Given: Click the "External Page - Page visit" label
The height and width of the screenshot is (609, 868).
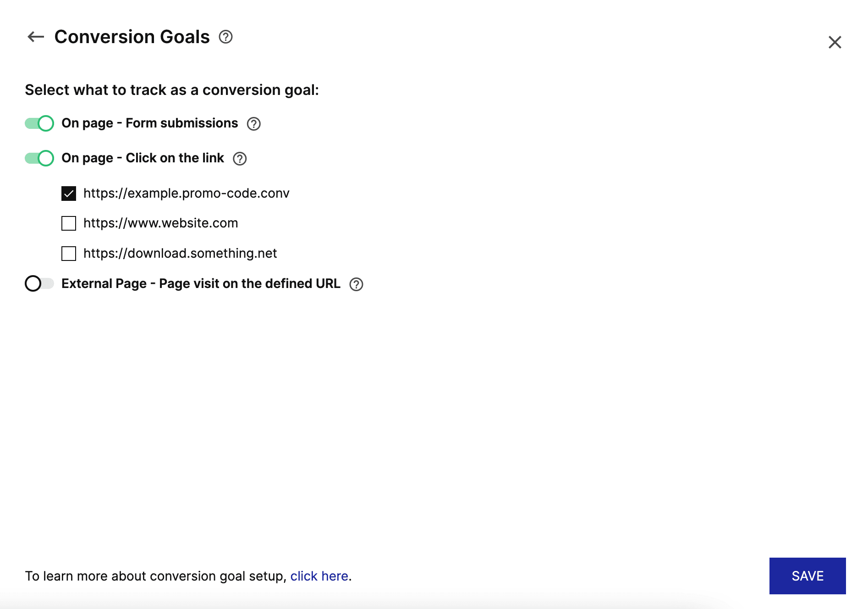Looking at the screenshot, I should click(x=201, y=284).
